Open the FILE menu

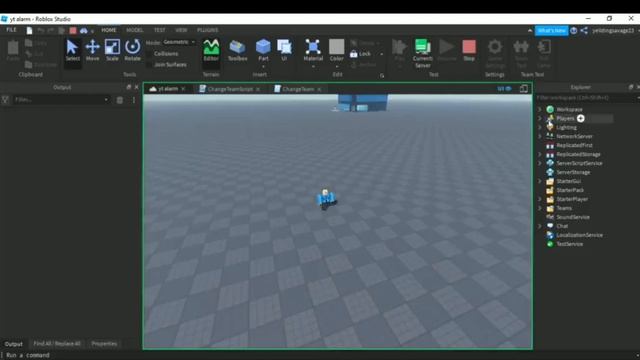click(11, 30)
